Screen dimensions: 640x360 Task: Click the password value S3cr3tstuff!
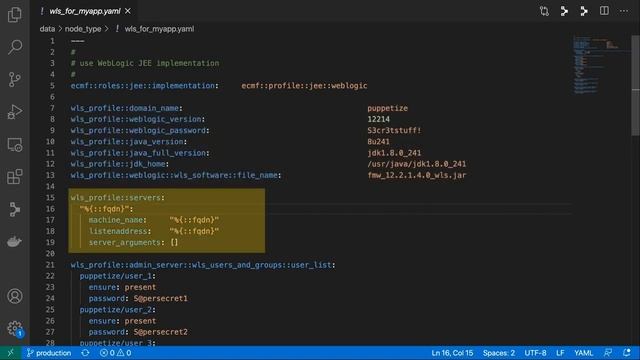[x=394, y=131]
